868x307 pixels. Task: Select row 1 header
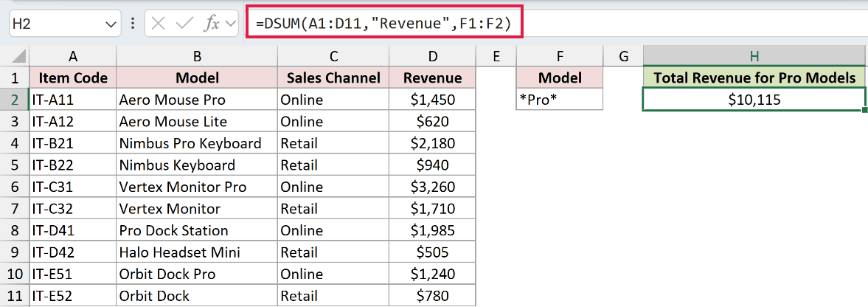pyautogui.click(x=15, y=78)
